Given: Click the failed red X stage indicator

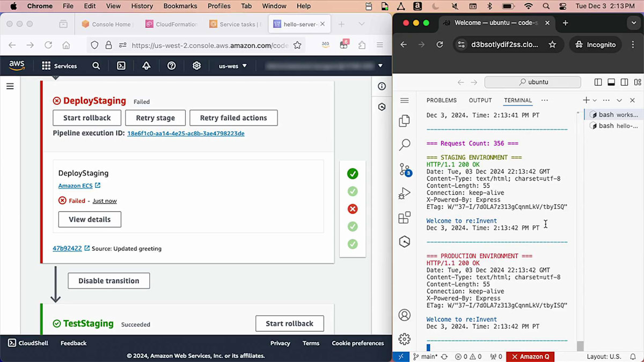Looking at the screenshot, I should point(353,209).
